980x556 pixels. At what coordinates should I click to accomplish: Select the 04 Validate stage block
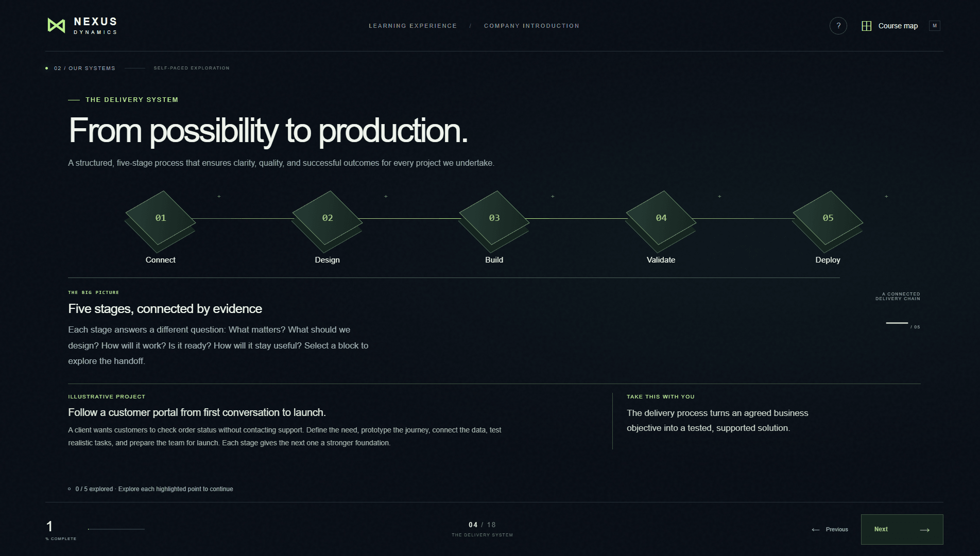coord(661,218)
